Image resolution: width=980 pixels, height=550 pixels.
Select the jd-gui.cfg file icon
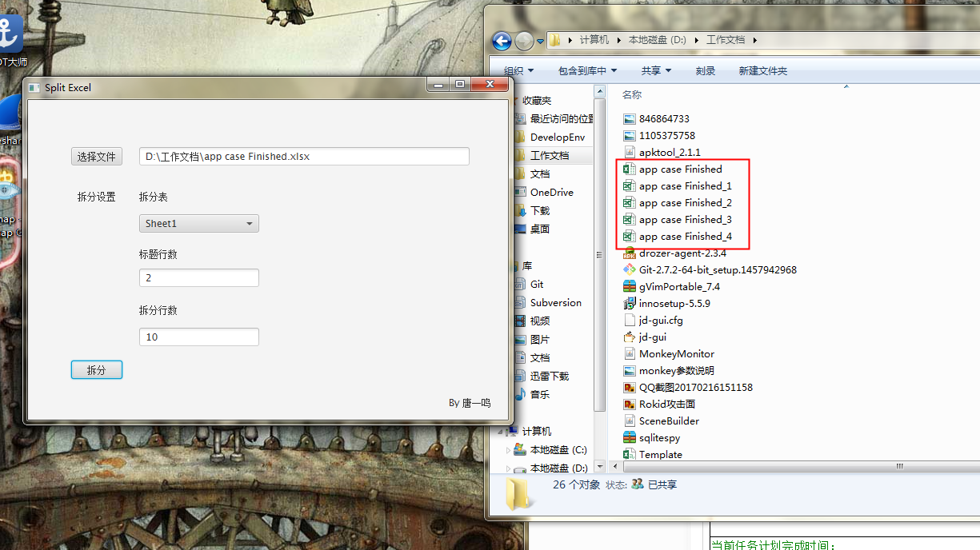[x=630, y=321]
